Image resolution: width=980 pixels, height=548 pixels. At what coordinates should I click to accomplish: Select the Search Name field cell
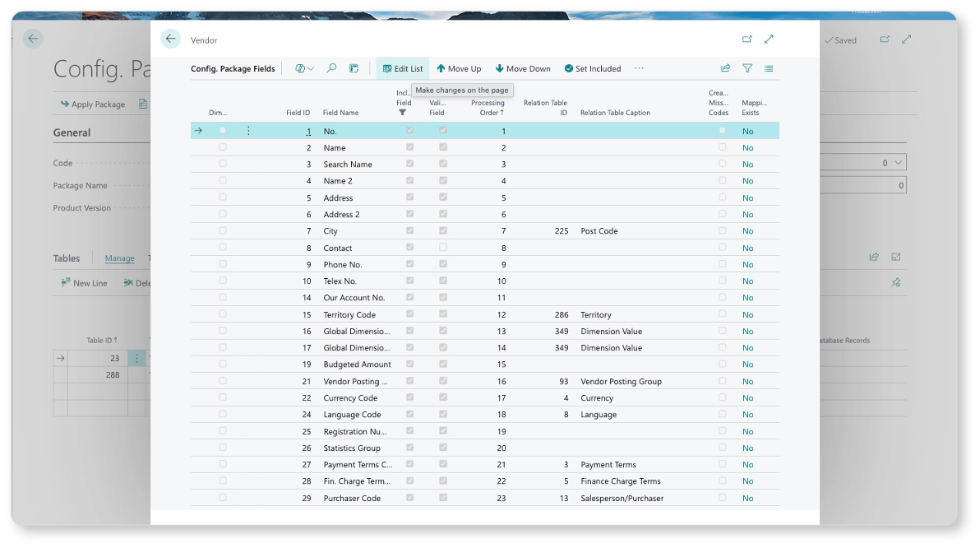point(348,164)
